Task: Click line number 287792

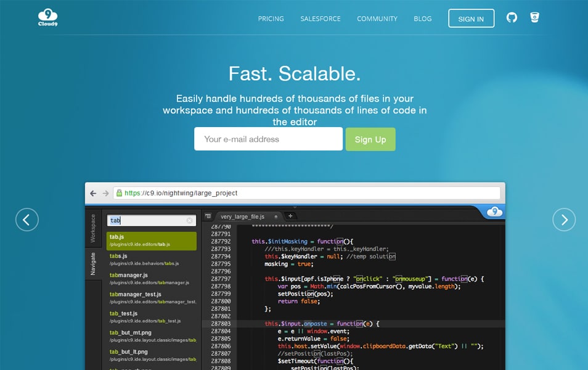Action: 221,241
